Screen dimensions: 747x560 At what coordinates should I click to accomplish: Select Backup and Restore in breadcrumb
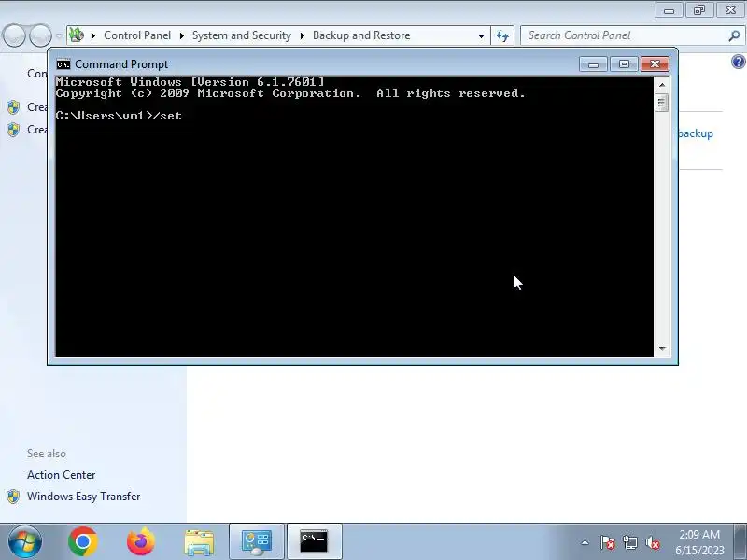pyautogui.click(x=361, y=35)
